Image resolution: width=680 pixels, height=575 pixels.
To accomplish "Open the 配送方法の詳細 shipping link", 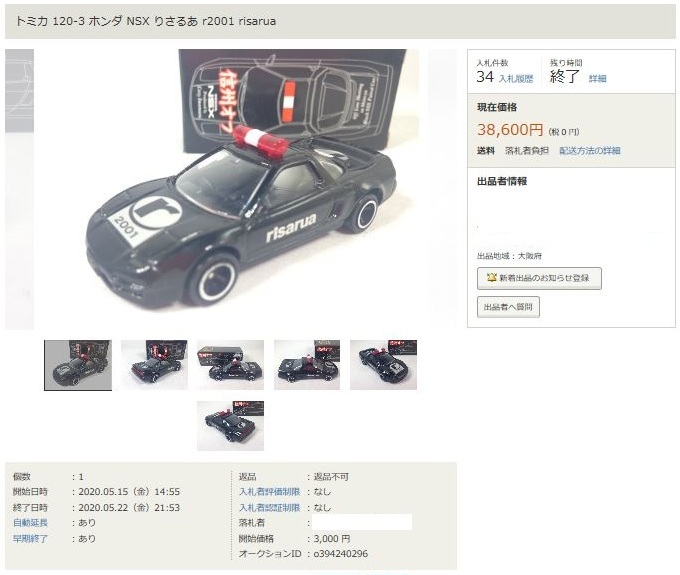I will (x=589, y=150).
